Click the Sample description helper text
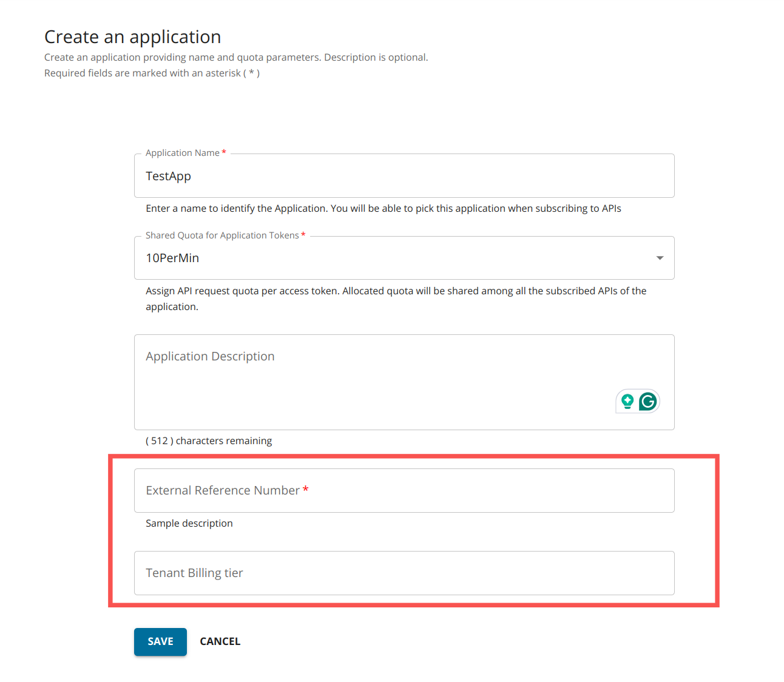 [189, 523]
